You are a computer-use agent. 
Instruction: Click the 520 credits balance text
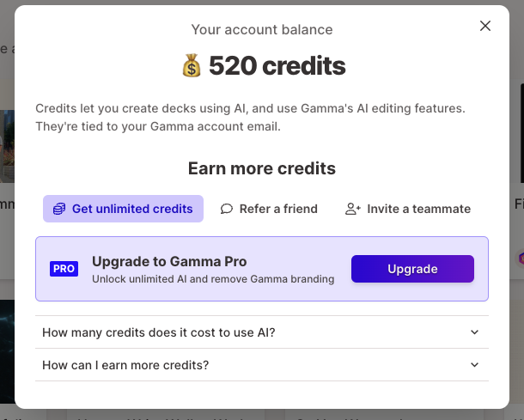[277, 65]
